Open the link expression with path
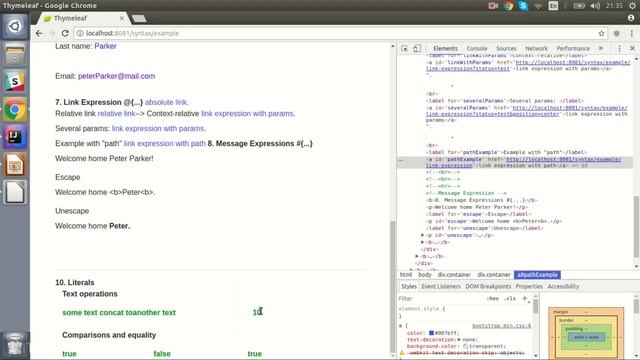The height and width of the screenshot is (360, 640). (x=164, y=144)
